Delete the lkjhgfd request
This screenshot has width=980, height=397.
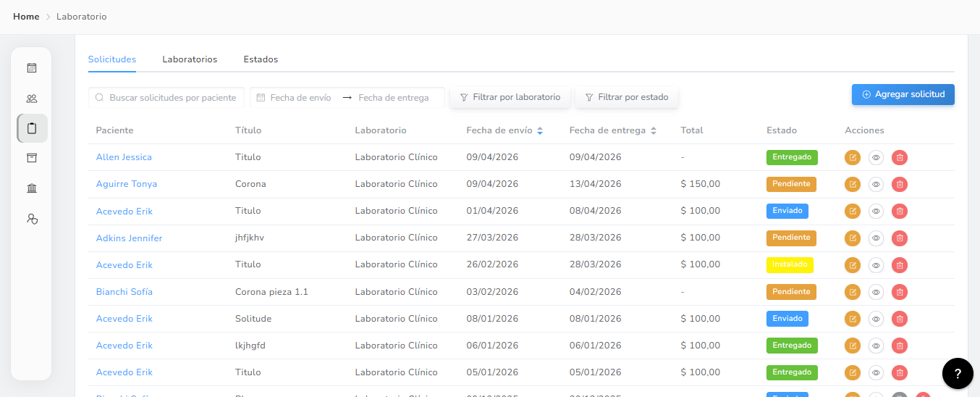pos(899,346)
